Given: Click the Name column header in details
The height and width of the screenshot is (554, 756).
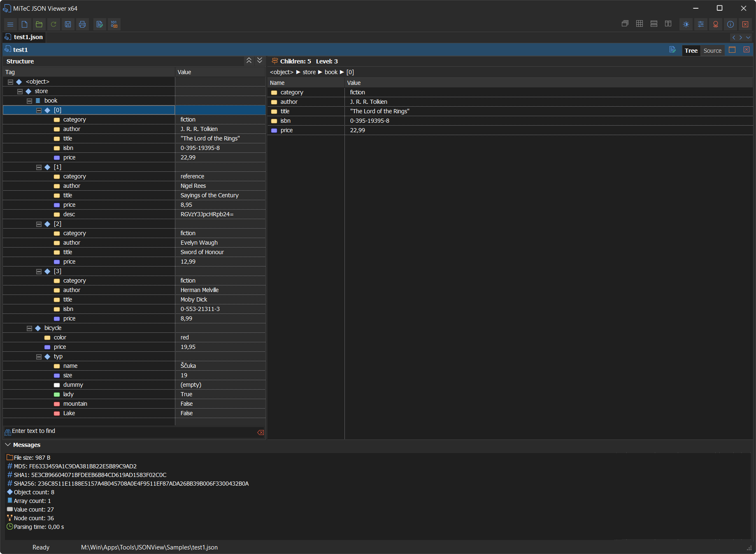Looking at the screenshot, I should point(306,83).
